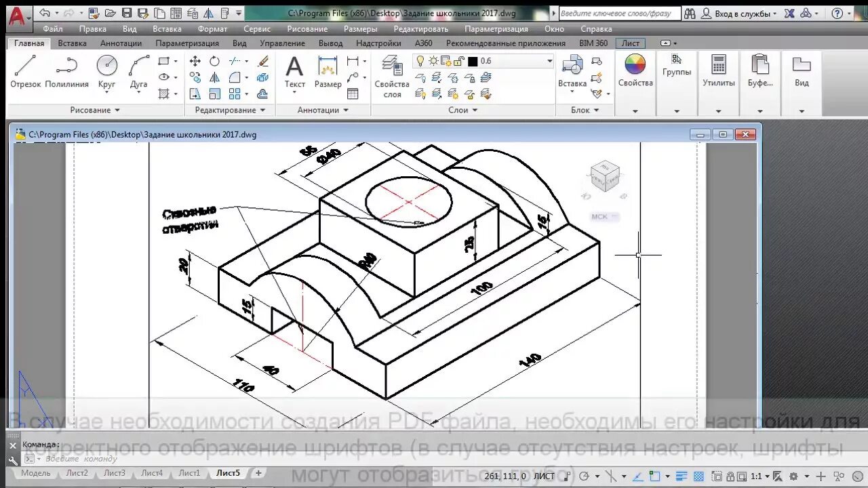Click the Copy objects tool icon
Screen dimensions: 868x488
tap(195, 78)
